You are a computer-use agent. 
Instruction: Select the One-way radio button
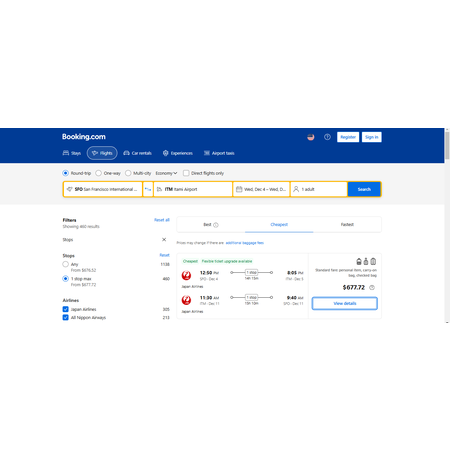pyautogui.click(x=98, y=173)
